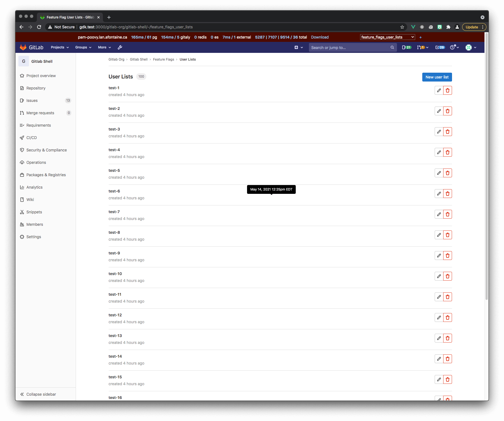Screen dimensions: 504x421
Task: Click Download in the performance bar
Action: coord(319,37)
